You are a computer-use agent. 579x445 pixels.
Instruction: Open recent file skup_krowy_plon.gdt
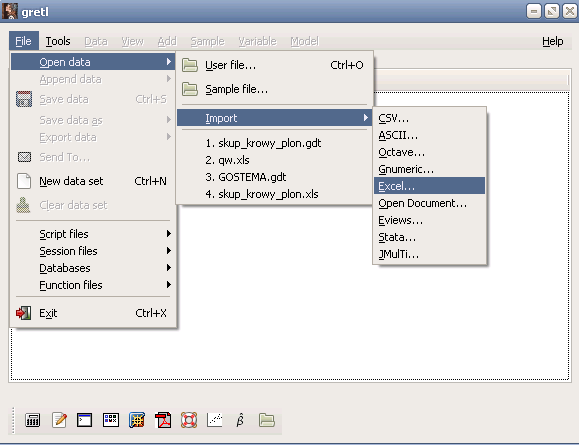coord(274,143)
